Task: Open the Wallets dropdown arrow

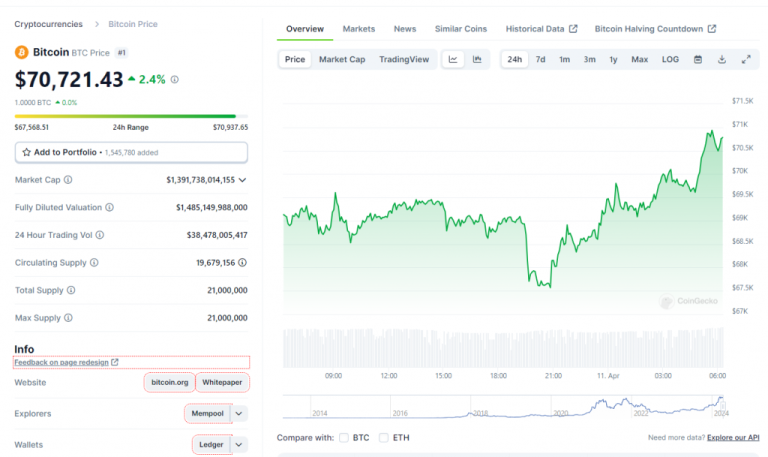Action: (x=239, y=445)
